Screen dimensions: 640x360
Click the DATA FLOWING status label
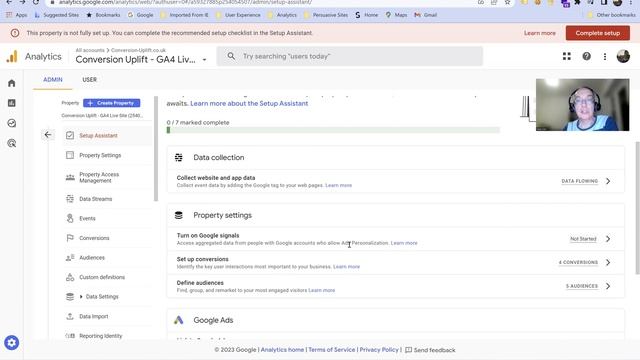(580, 181)
